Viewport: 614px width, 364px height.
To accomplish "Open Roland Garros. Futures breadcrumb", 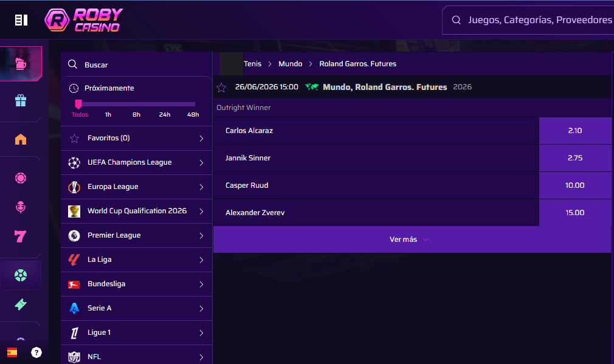I will tap(358, 64).
